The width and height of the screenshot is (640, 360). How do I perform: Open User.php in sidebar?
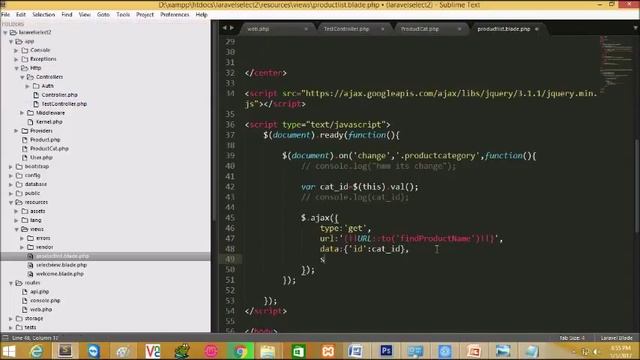pyautogui.click(x=41, y=158)
